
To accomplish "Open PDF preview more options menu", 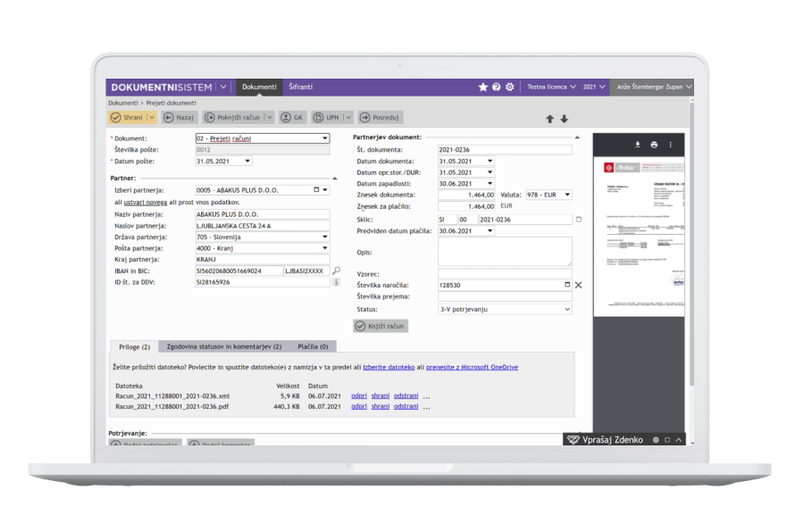I will click(670, 145).
